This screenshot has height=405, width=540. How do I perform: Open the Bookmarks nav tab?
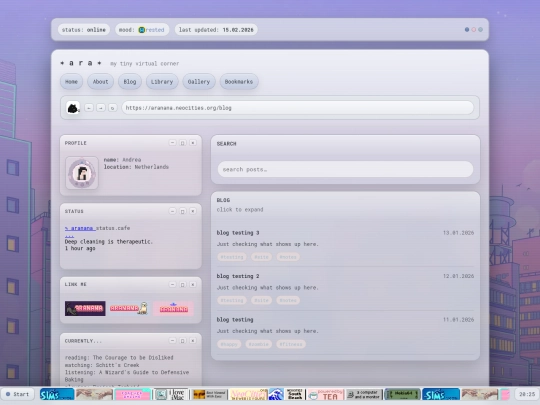[x=239, y=82]
